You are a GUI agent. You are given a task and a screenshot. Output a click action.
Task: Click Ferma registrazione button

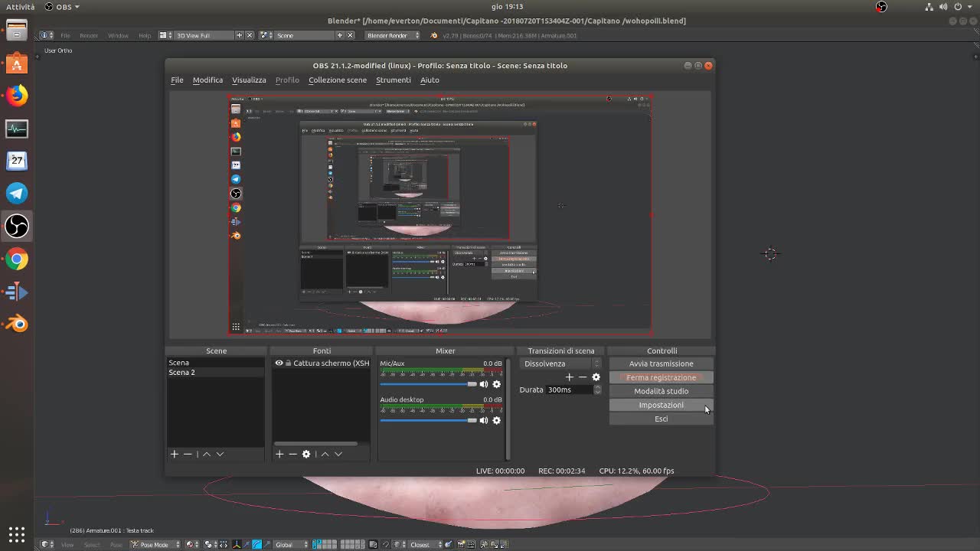coord(661,377)
